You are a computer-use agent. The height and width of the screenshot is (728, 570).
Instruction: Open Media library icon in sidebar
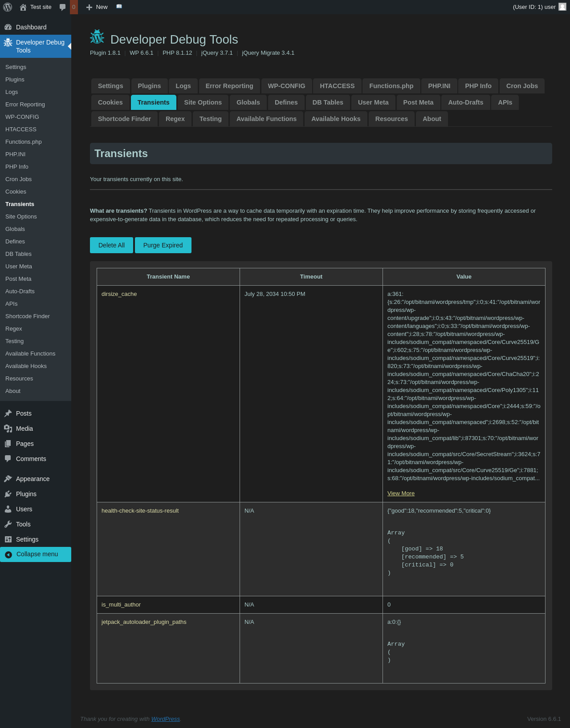[x=8, y=429]
